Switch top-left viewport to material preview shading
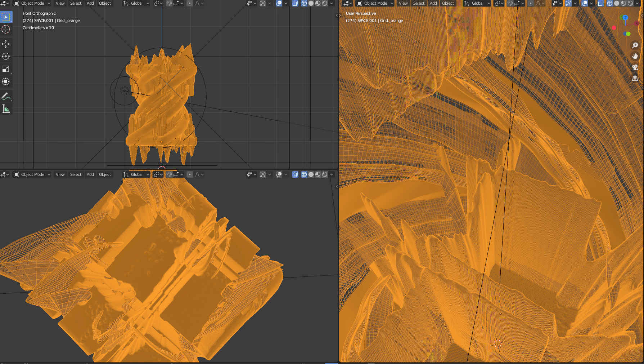Viewport: 644px width, 364px height. 318,3
